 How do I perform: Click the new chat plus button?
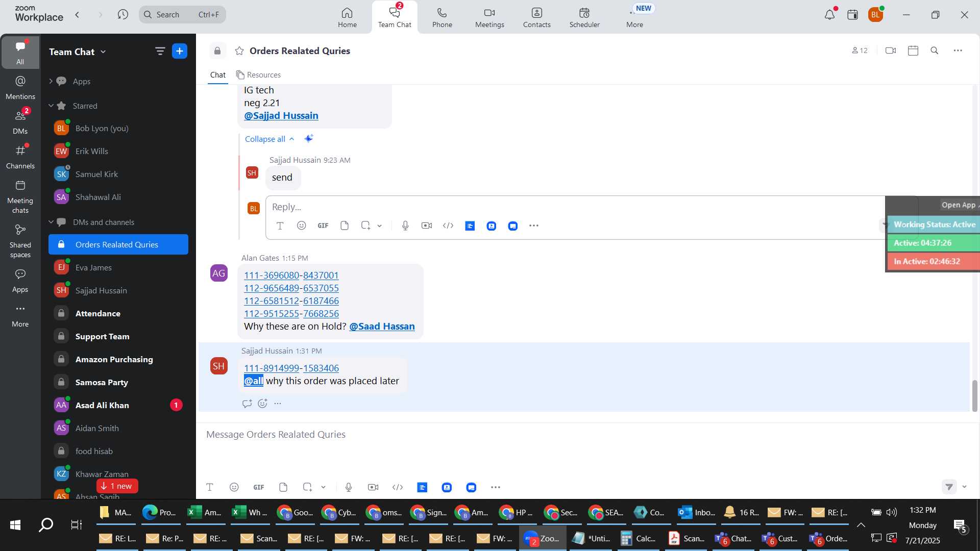180,51
